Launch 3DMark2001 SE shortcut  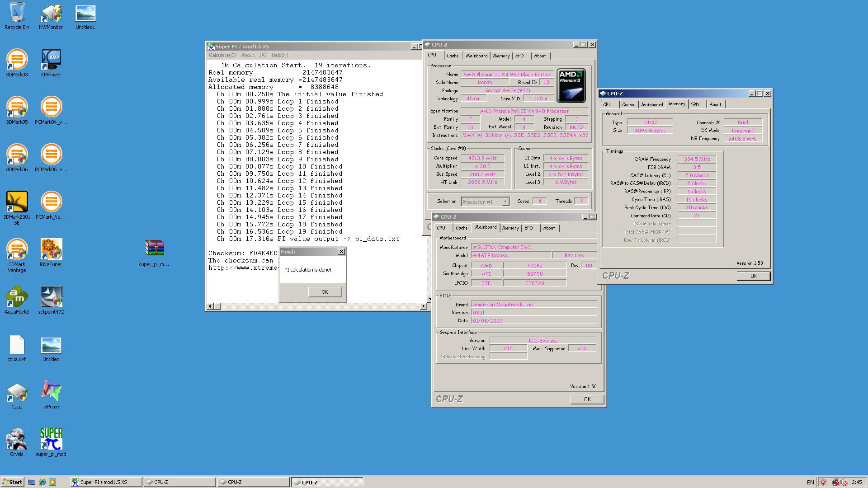click(17, 207)
